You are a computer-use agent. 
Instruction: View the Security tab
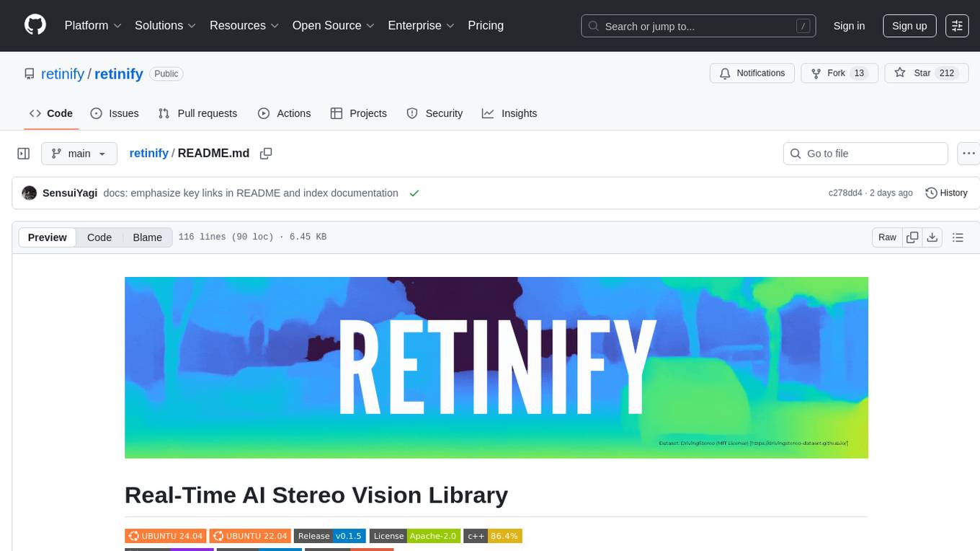pos(435,113)
